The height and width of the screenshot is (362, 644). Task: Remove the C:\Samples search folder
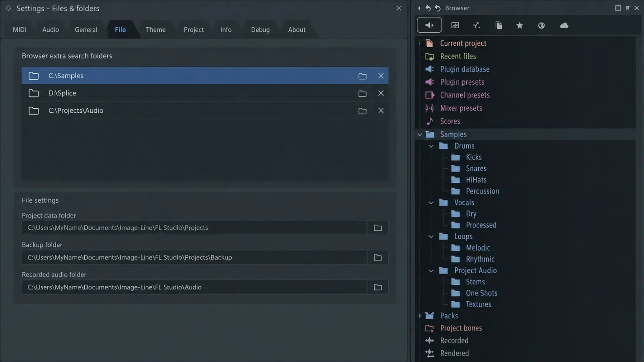point(381,76)
